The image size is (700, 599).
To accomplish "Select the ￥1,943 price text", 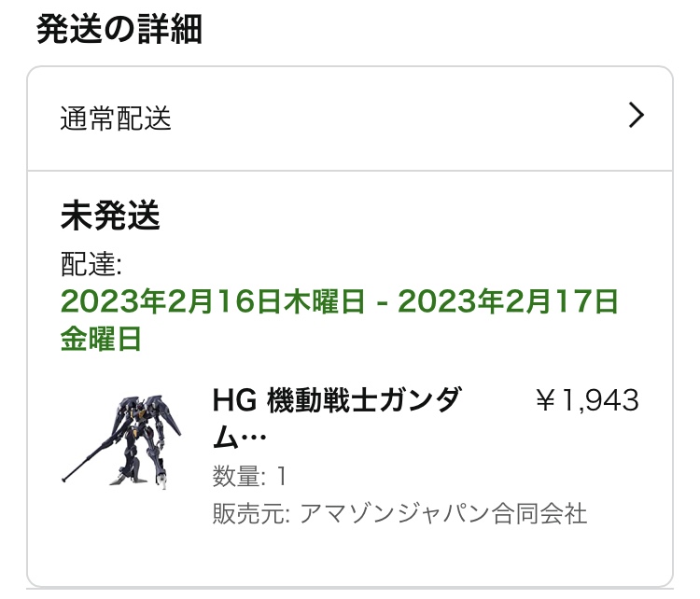I will pyautogui.click(x=587, y=400).
